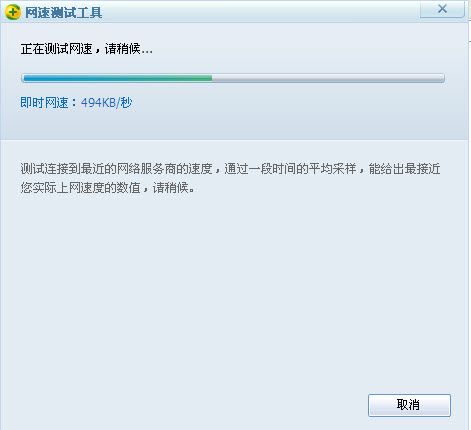471x430 pixels.
Task: Click the word 平均采样 in the description
Action: tap(332, 169)
